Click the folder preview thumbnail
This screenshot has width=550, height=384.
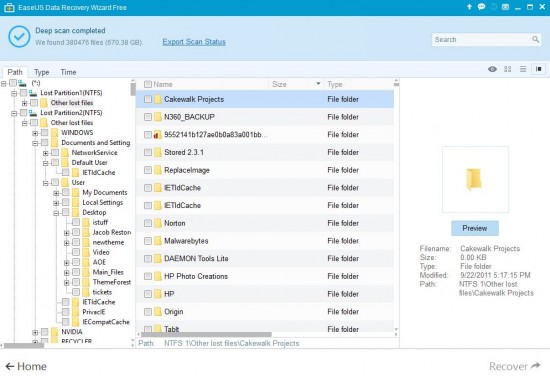475,179
